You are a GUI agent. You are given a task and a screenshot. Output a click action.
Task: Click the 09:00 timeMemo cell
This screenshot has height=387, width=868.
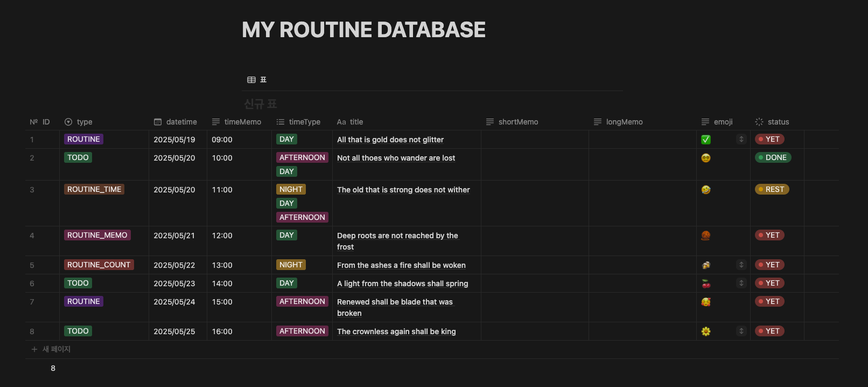(x=239, y=140)
